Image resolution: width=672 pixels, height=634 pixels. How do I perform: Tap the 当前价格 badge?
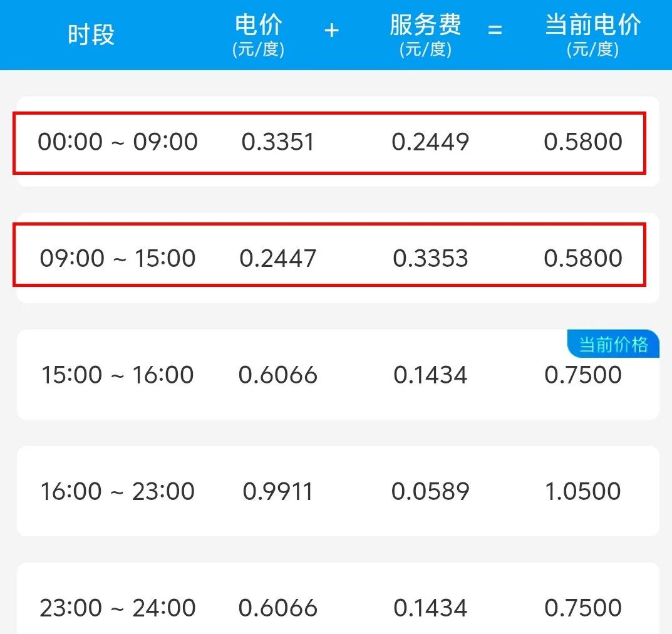click(613, 344)
